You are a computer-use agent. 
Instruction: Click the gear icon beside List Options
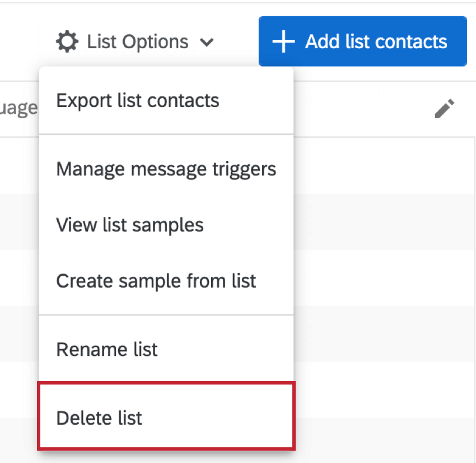pos(67,41)
